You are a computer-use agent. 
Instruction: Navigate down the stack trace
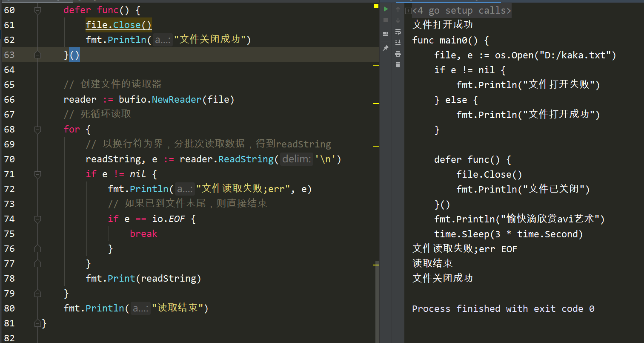tap(398, 20)
